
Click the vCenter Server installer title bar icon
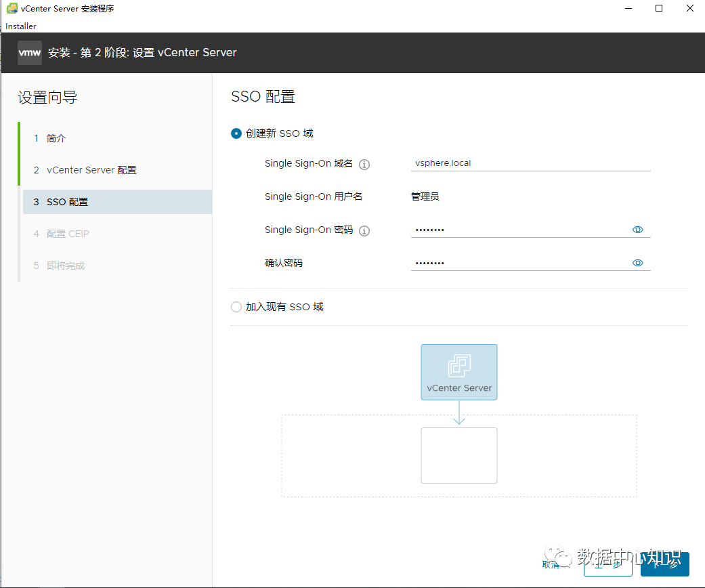click(x=12, y=8)
